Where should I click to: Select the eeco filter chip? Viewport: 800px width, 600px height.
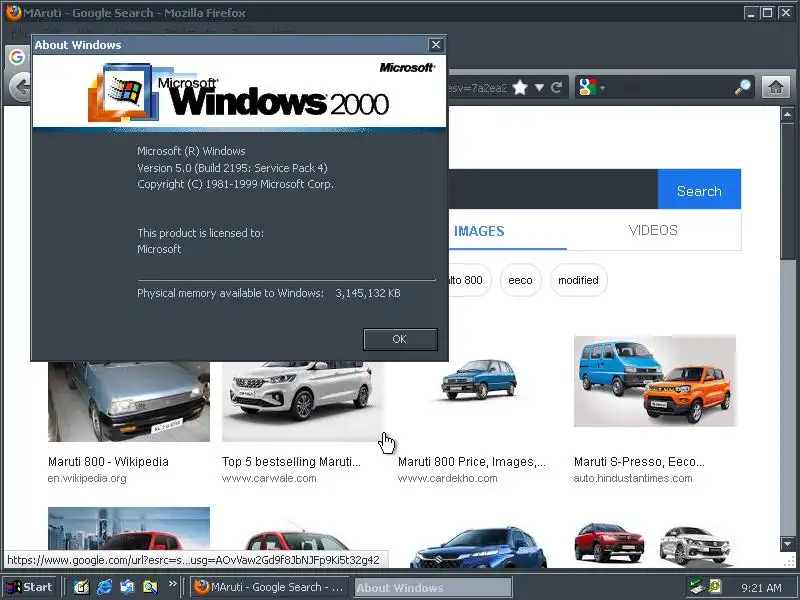[x=520, y=280]
